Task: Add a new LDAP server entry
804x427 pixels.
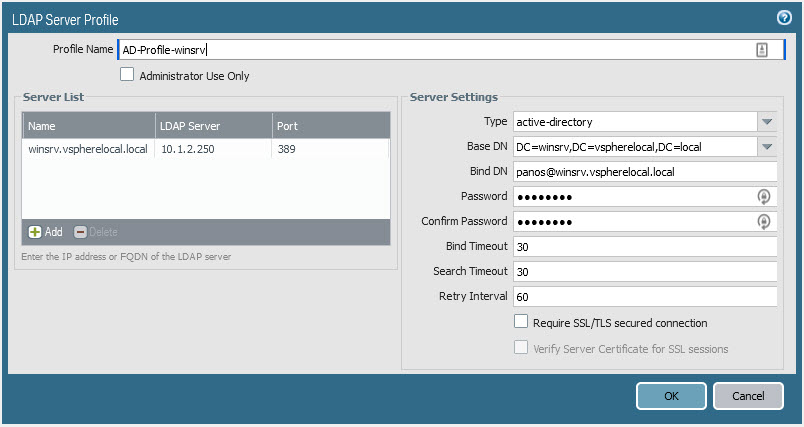Action: [x=46, y=232]
